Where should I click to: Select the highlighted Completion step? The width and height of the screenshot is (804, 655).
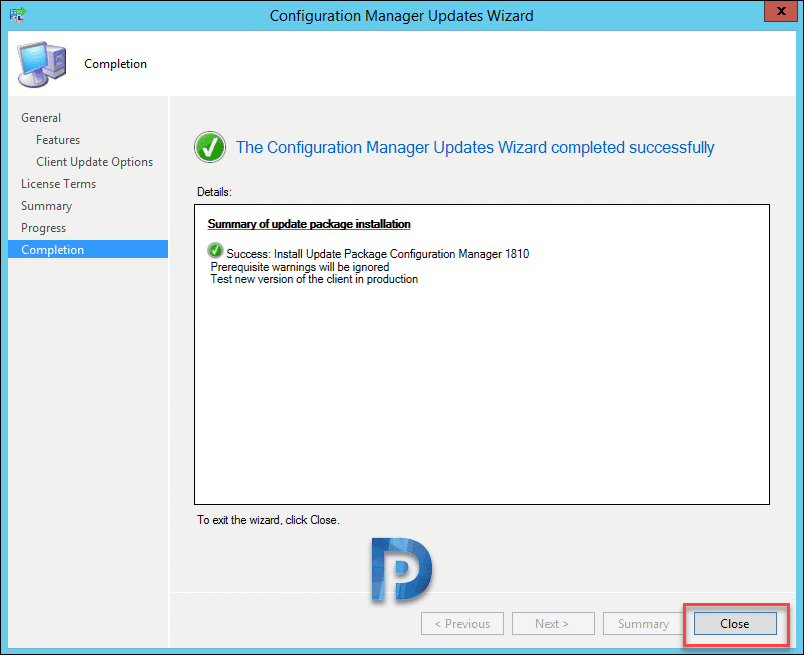(x=88, y=249)
